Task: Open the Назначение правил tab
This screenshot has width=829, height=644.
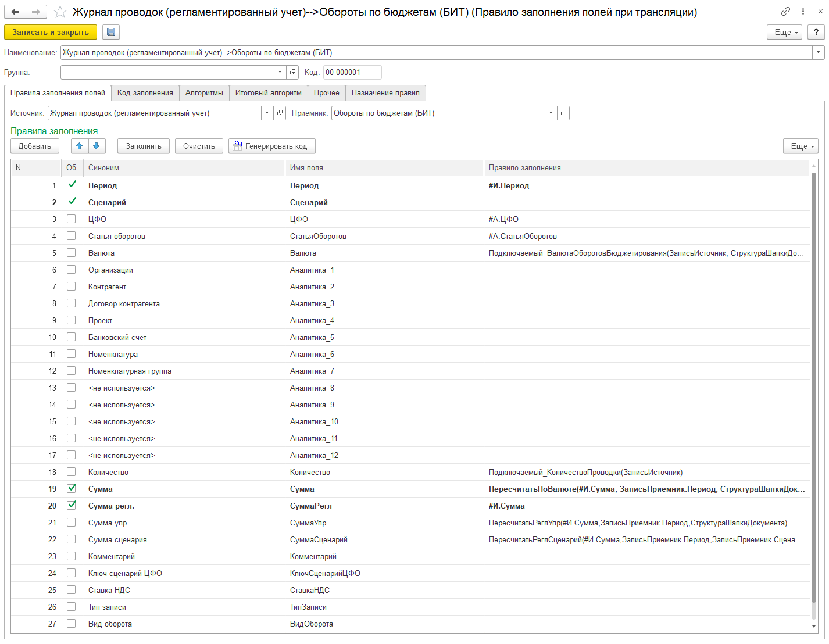Action: pyautogui.click(x=385, y=93)
